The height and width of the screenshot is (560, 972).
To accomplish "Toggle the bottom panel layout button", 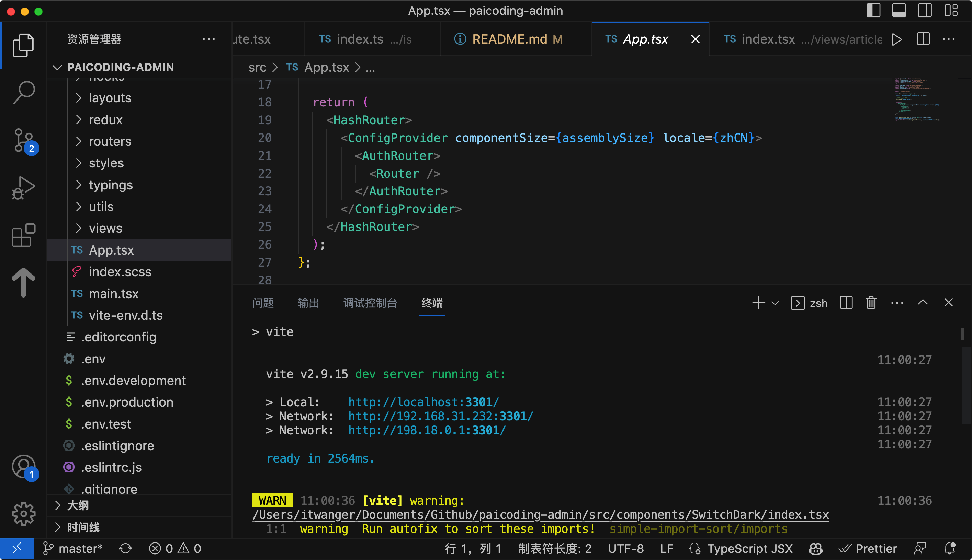I will [899, 10].
